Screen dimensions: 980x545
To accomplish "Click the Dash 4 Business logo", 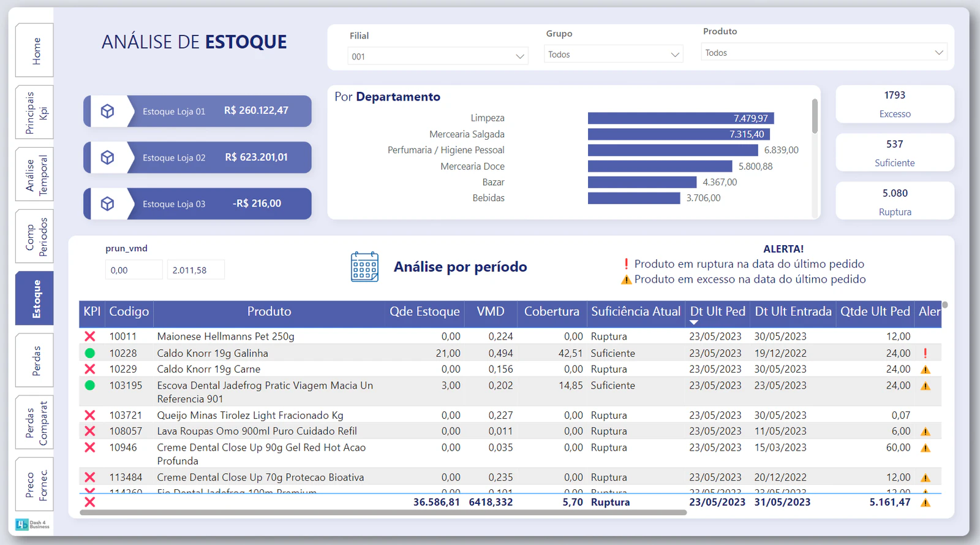I will 32,525.
